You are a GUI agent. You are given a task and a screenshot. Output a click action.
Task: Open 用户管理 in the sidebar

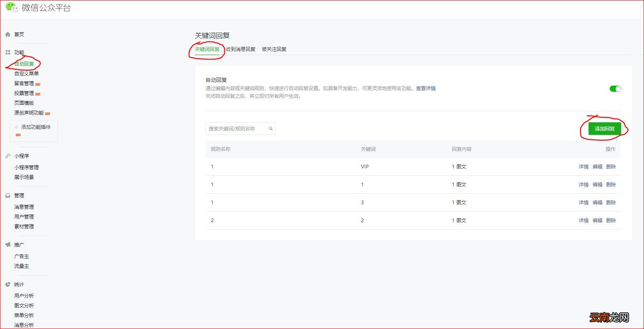click(x=24, y=217)
